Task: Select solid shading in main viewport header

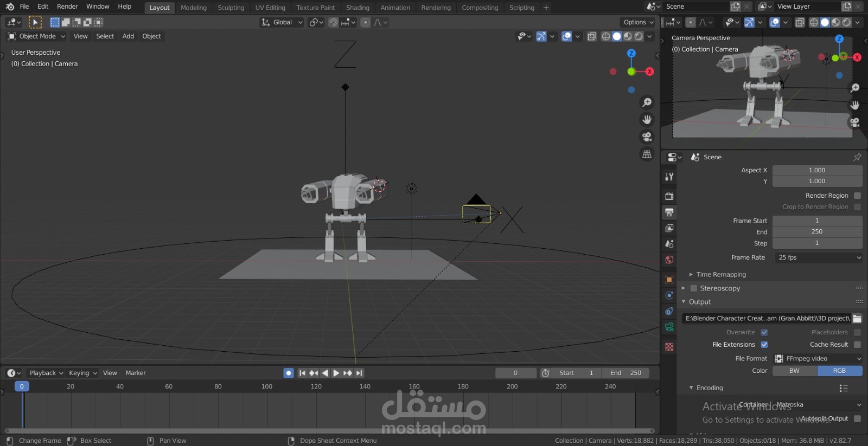Action: [617, 36]
